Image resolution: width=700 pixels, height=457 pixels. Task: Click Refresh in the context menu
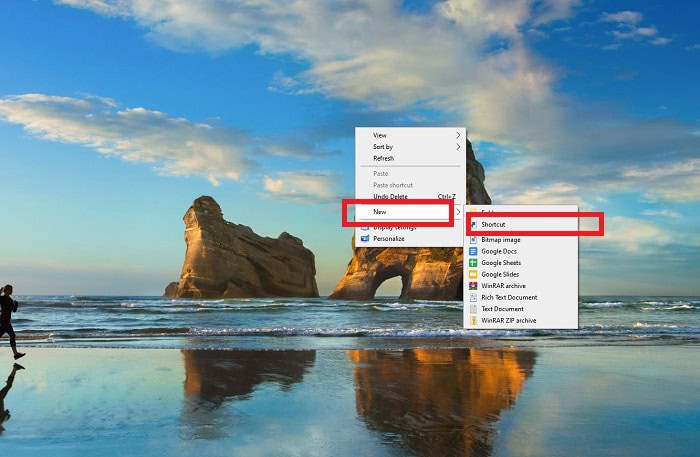tap(383, 158)
